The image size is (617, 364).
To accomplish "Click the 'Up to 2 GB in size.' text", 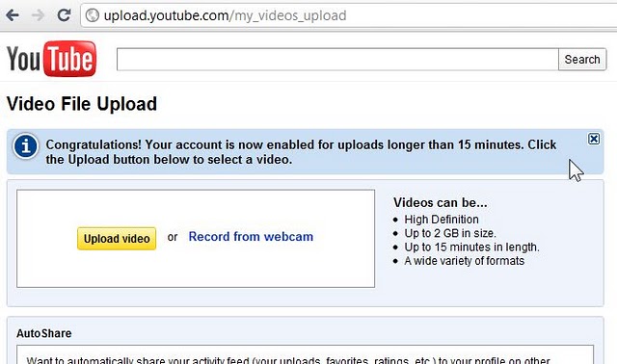I will pyautogui.click(x=450, y=233).
